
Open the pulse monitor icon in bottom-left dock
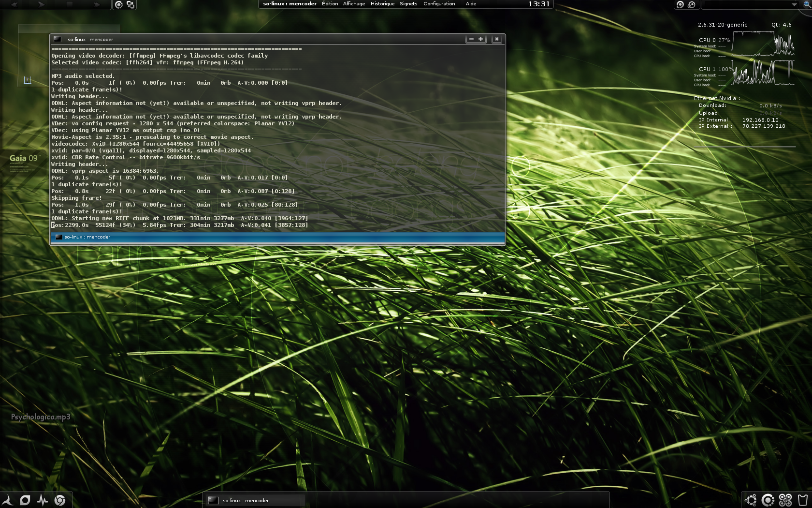43,500
